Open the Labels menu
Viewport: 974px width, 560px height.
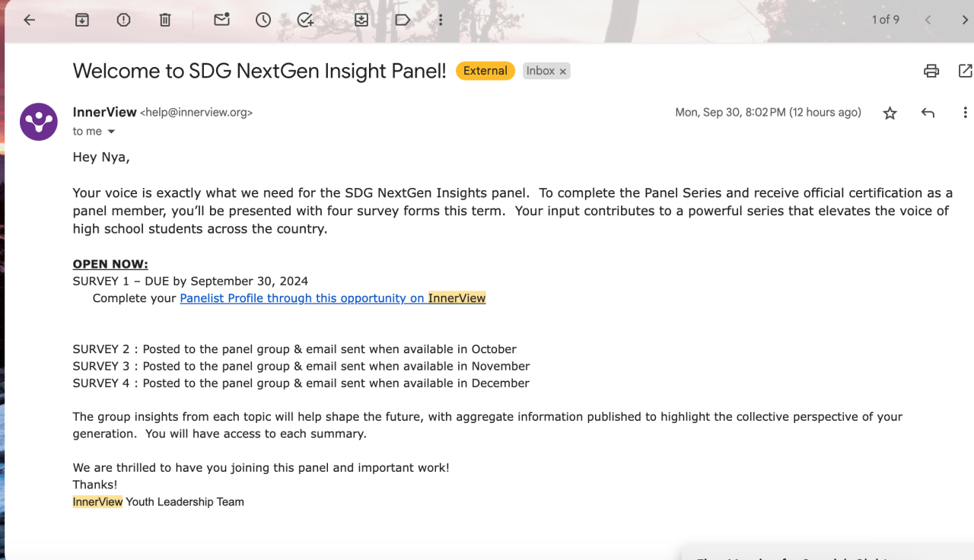coord(403,21)
